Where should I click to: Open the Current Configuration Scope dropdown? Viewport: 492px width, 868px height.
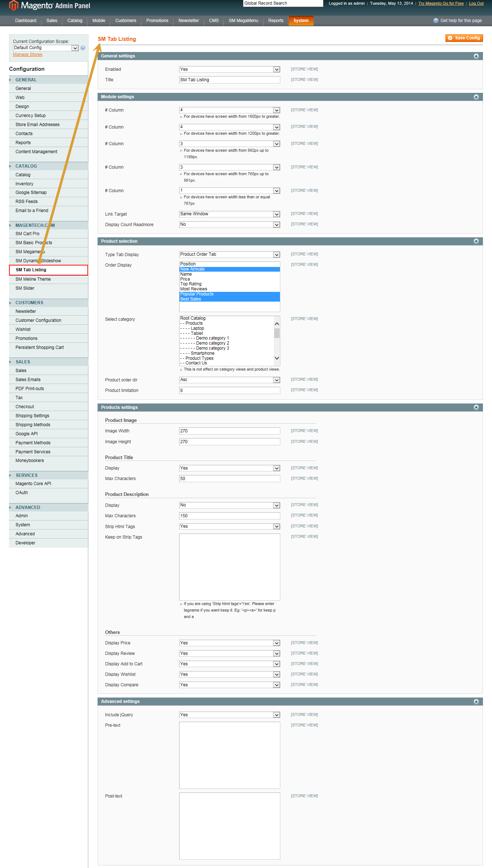[46, 48]
